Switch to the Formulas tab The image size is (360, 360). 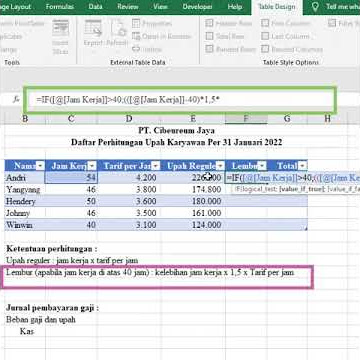pos(60,7)
